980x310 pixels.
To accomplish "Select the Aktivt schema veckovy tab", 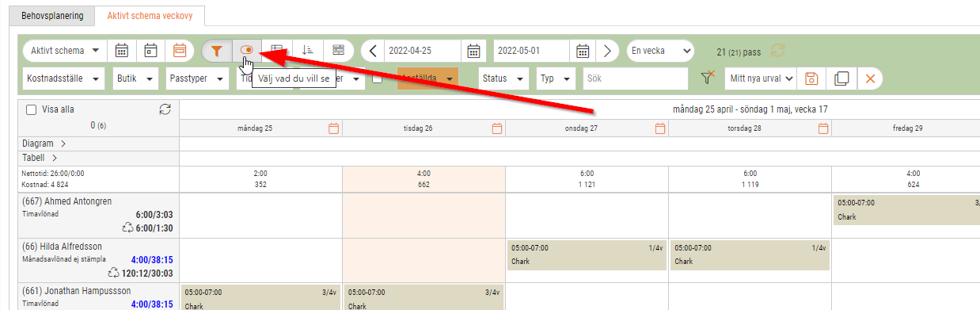I will (x=149, y=16).
